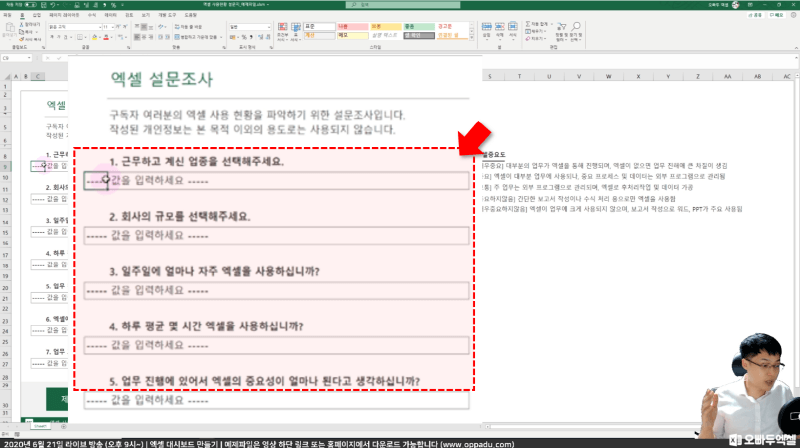Click the user account avatar in the title bar
This screenshot has height=448, width=800.
pyautogui.click(x=735, y=5)
